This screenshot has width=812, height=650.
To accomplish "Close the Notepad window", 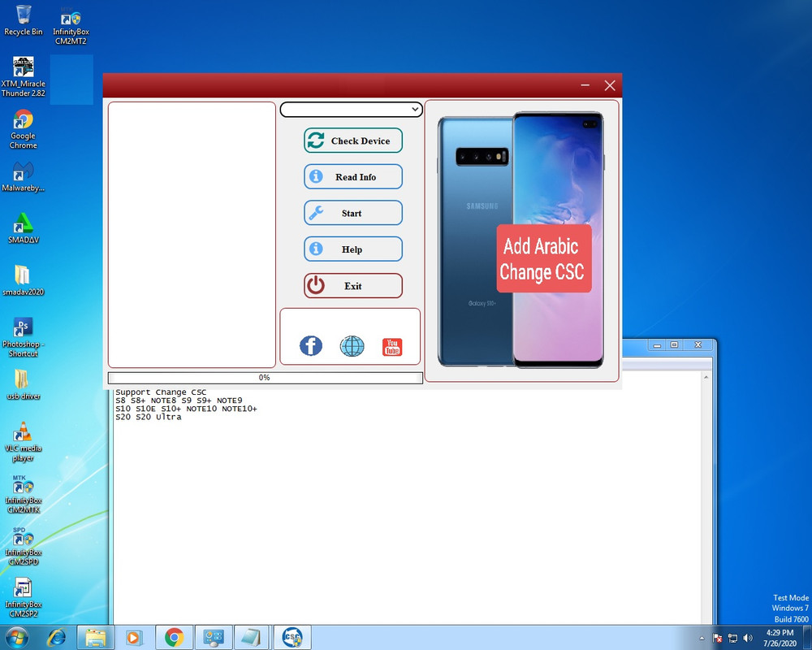I will (x=698, y=345).
